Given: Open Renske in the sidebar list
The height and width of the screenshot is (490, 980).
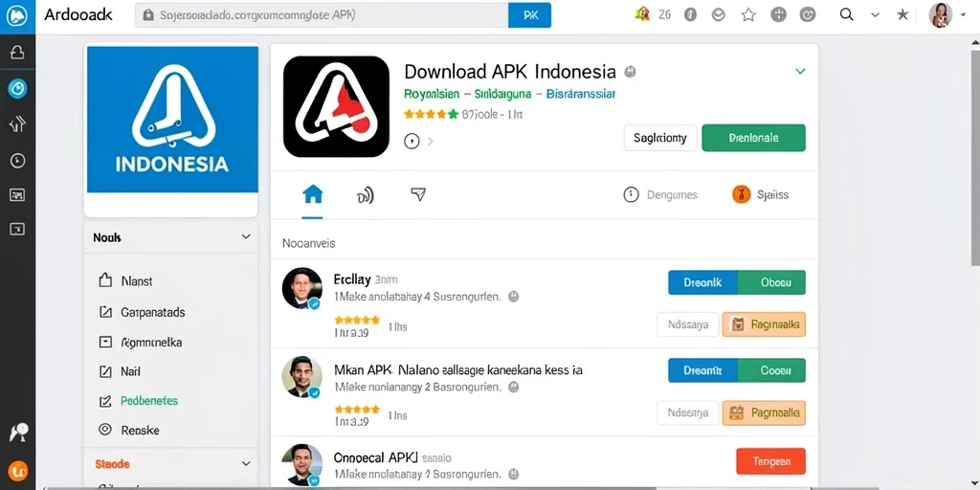Looking at the screenshot, I should coord(129,430).
